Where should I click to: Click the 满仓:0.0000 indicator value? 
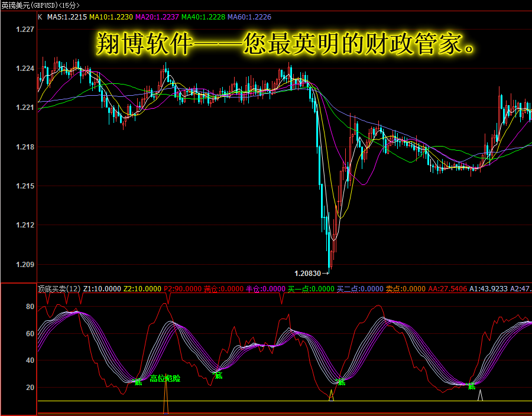[223, 289]
